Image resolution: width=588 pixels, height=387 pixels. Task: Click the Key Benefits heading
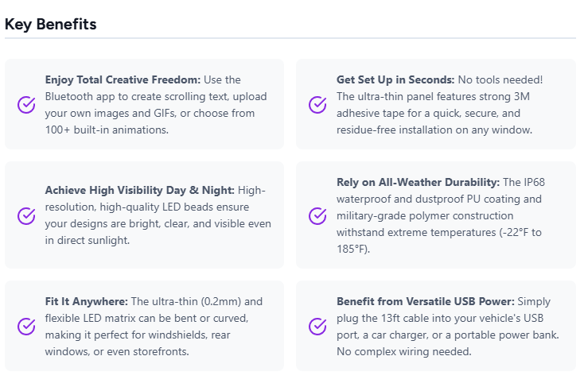tap(51, 24)
